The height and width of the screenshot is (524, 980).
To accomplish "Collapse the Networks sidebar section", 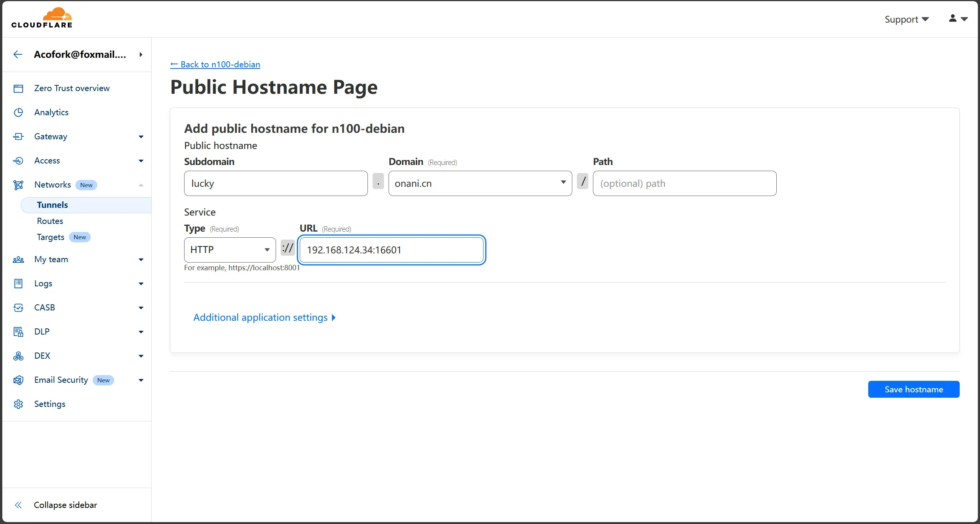I will pyautogui.click(x=141, y=185).
